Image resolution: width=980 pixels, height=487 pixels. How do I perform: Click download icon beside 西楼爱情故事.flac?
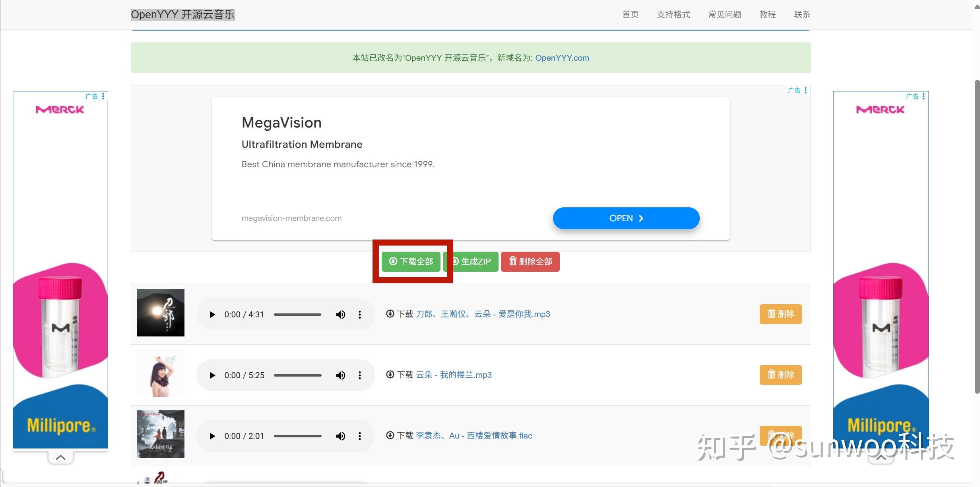click(x=390, y=435)
